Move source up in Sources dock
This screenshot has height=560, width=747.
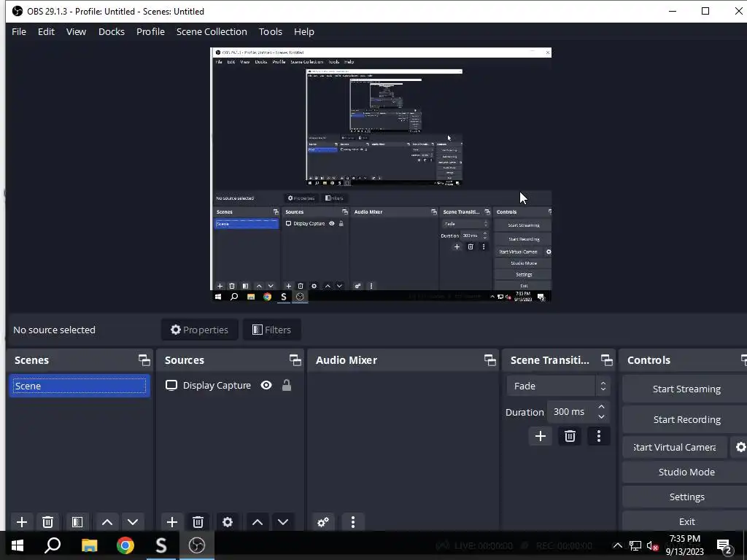click(258, 522)
